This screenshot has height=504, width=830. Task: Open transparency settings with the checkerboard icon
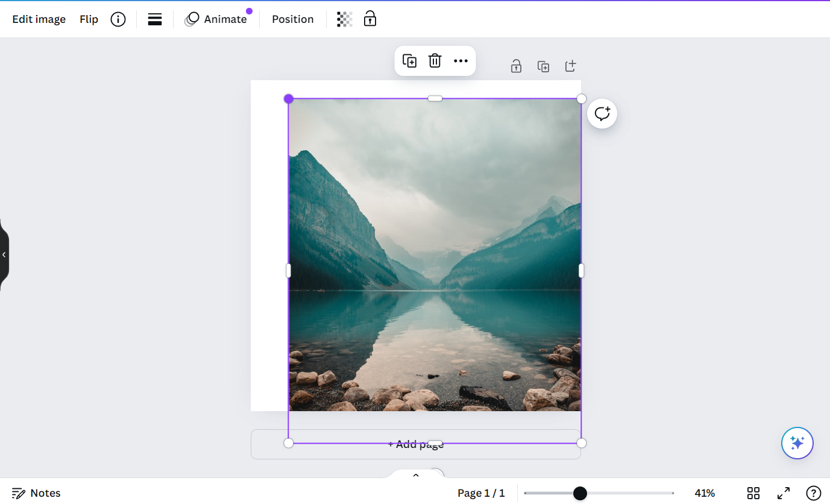point(344,19)
